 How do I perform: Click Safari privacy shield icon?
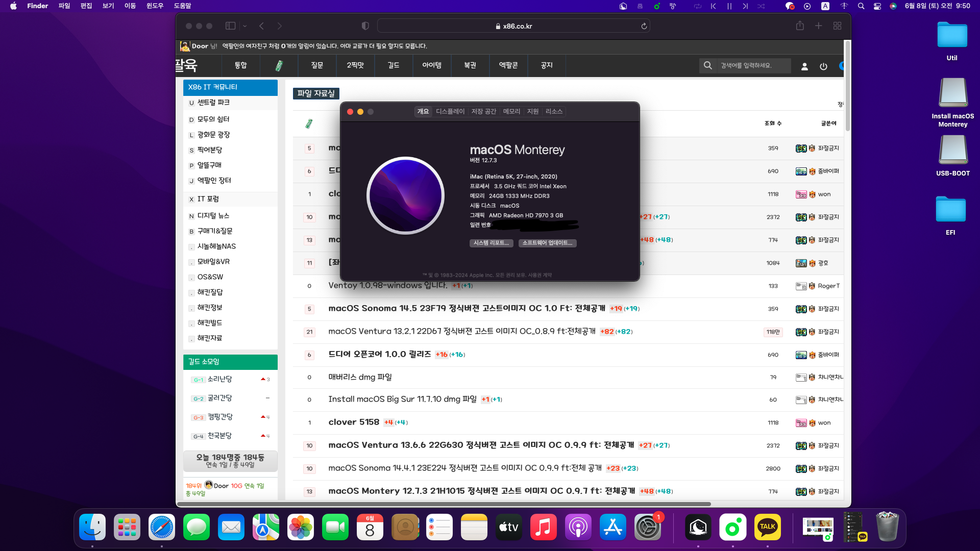tap(365, 26)
